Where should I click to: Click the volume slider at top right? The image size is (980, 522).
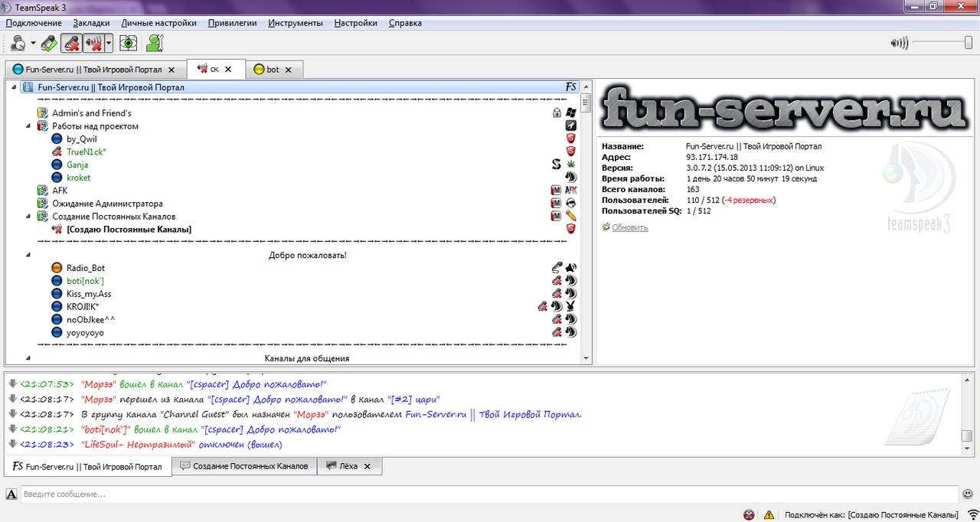tap(942, 43)
